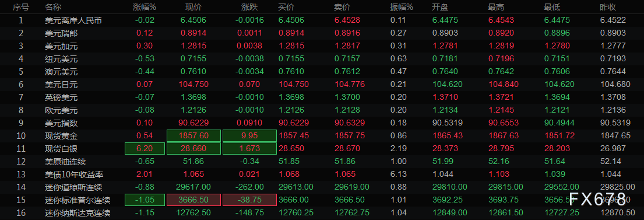Image resolution: width=644 pixels, height=220 pixels.
Task: Select the 美原油连续 row name
Action: 65,162
